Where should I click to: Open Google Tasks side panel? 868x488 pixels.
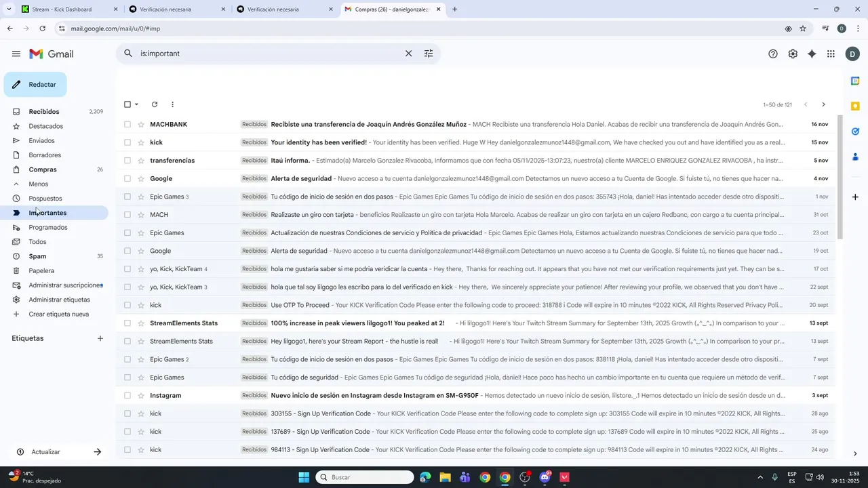(x=855, y=131)
